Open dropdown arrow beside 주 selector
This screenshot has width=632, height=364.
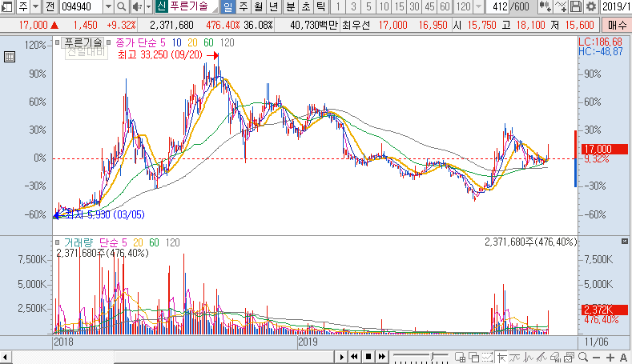click(35, 6)
